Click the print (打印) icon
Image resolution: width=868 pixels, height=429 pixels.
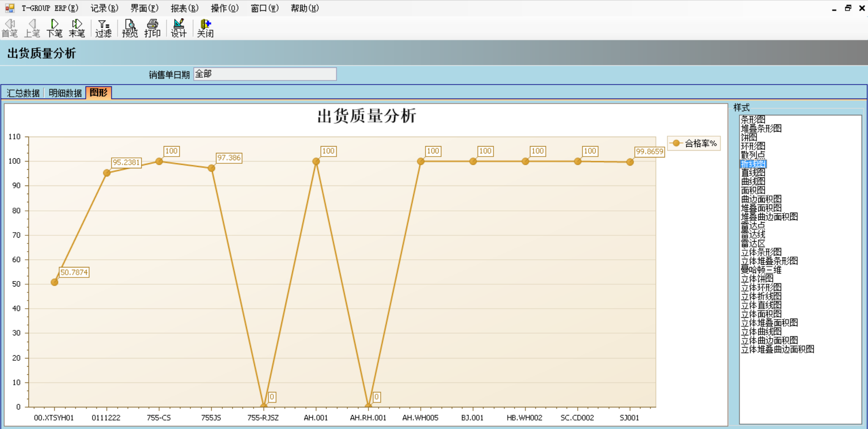point(153,28)
